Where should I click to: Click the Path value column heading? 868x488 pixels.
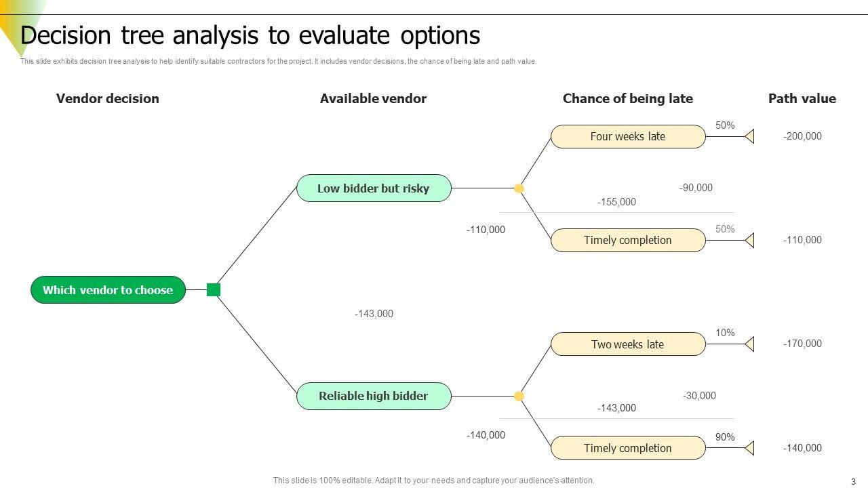[802, 98]
